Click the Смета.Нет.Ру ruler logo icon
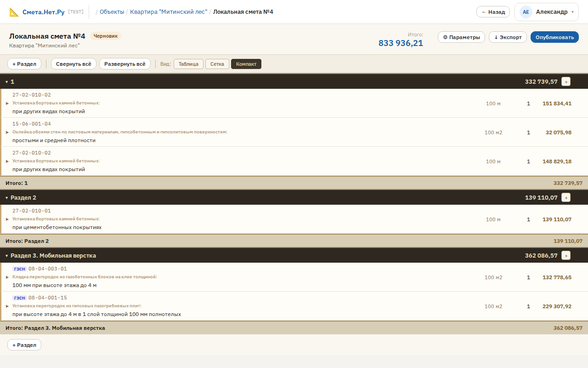588x368 pixels. tap(14, 12)
